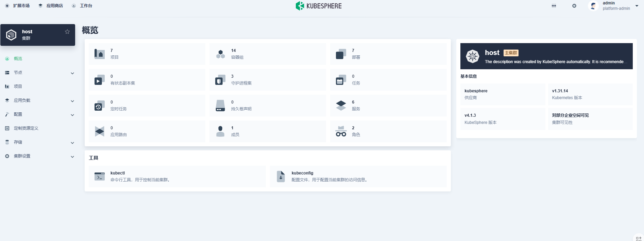Click the 有状态副本集 card icon
The height and width of the screenshot is (241, 644).
pos(100,80)
